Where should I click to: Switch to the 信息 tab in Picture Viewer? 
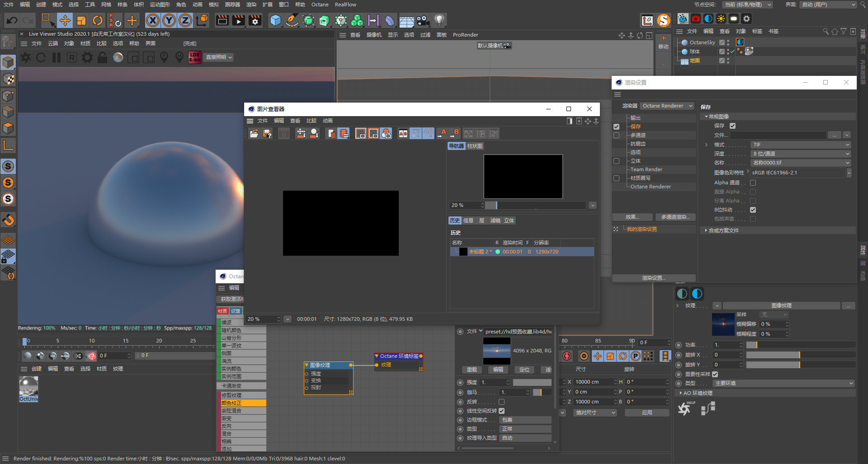(x=468, y=220)
